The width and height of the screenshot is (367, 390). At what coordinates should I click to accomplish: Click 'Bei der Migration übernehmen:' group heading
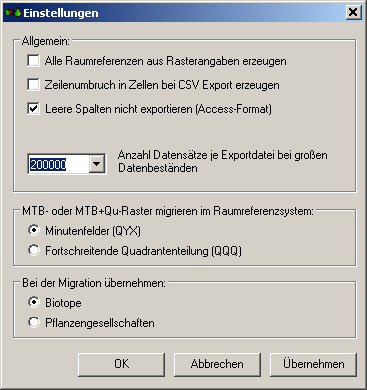coord(94,283)
